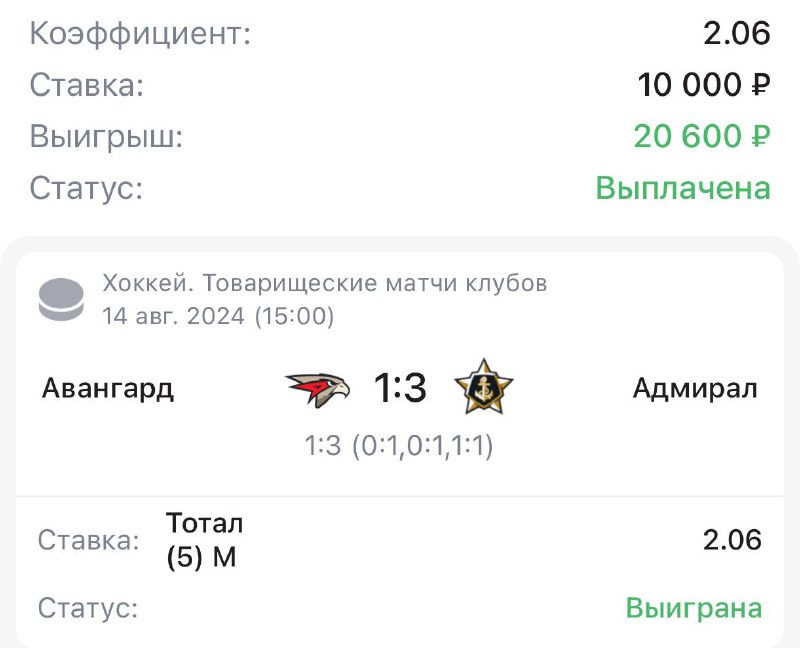Tap the 2.06 odds beside Тотал bet
Viewport: 800px width, 648px height.
(x=732, y=541)
